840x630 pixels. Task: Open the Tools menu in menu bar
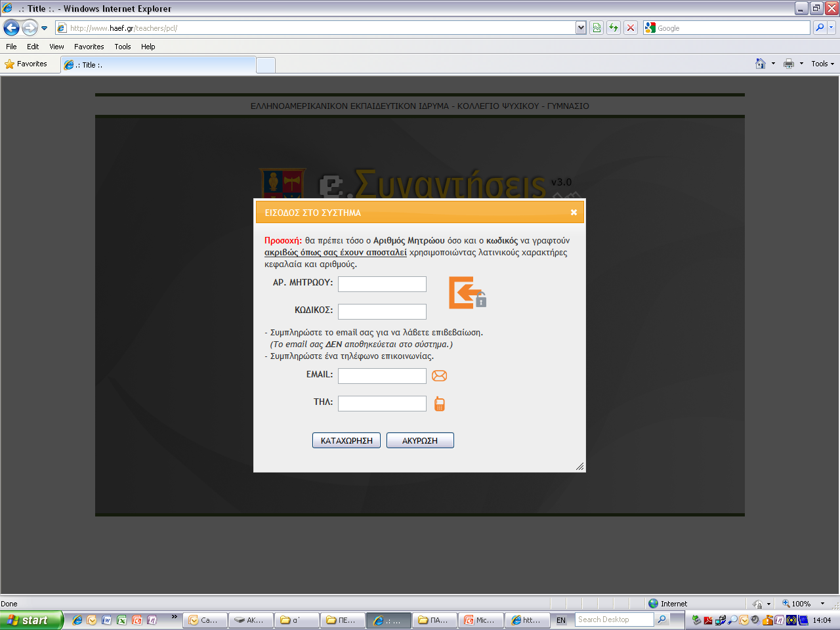123,47
